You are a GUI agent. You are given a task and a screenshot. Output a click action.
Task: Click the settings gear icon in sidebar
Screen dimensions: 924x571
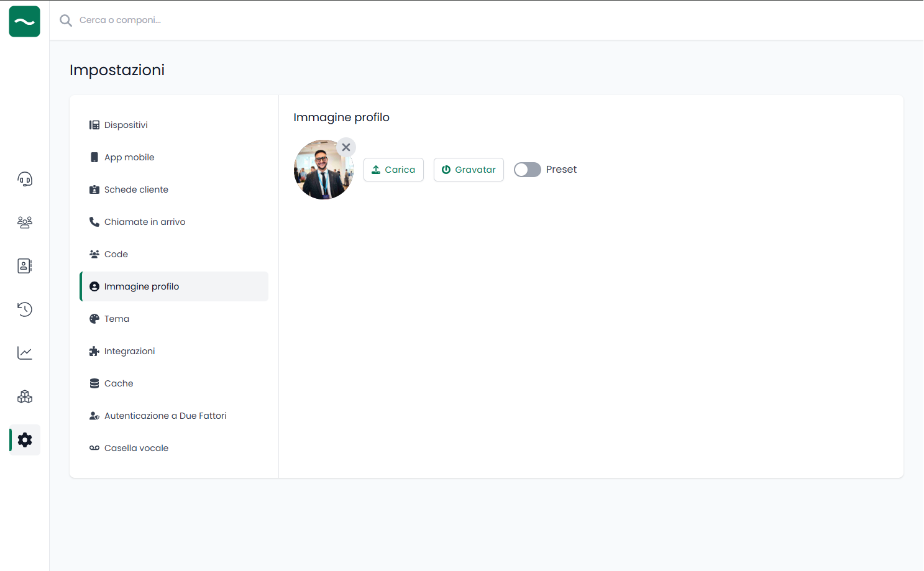25,440
